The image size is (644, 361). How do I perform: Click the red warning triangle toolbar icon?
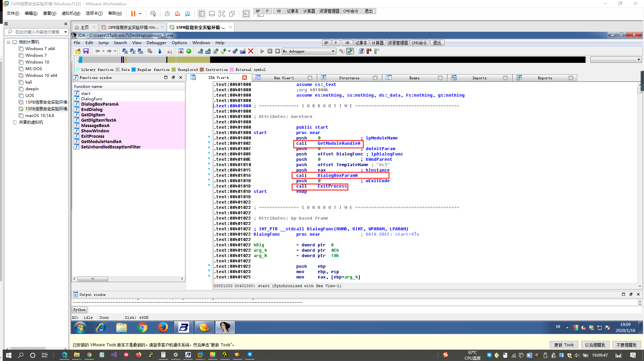pos(181,51)
